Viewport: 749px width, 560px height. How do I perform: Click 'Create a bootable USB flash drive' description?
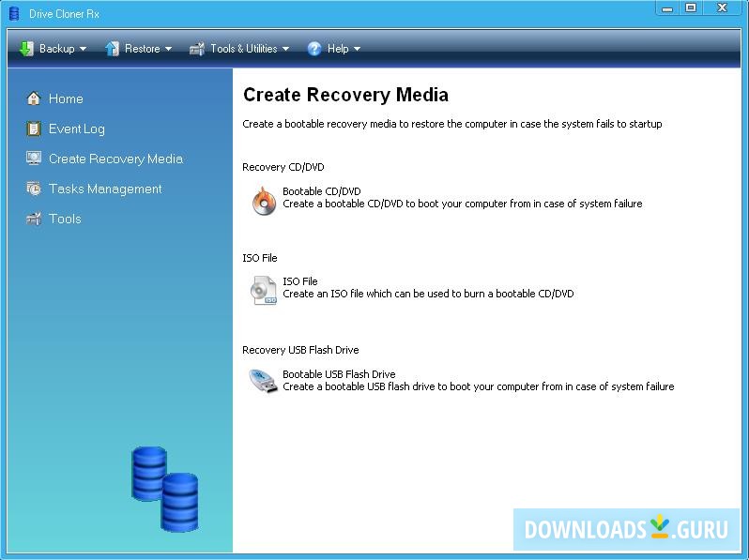pos(478,386)
